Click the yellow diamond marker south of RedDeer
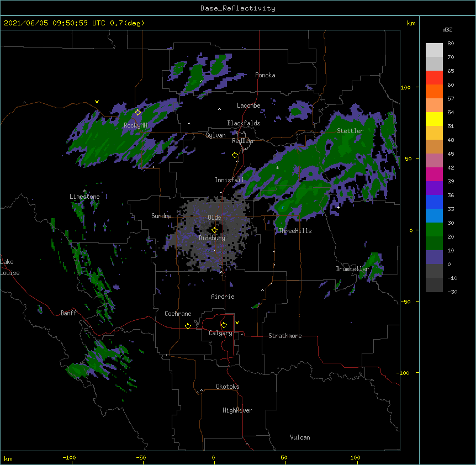Image resolution: width=476 pixels, height=465 pixels. point(235,155)
